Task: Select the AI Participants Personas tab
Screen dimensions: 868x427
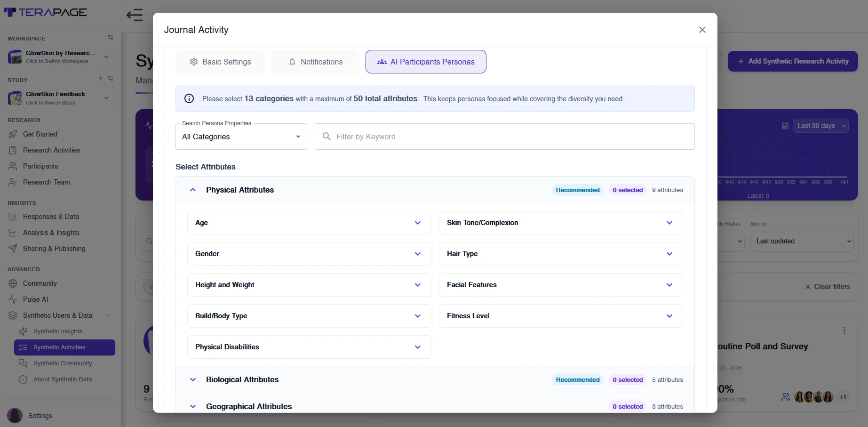Action: coord(426,62)
